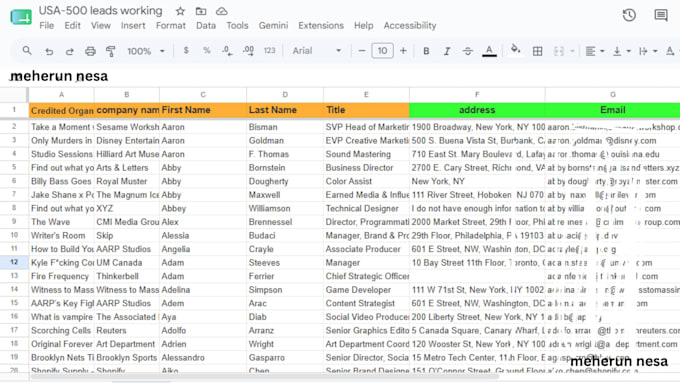Open the View menu
This screenshot has height=383, width=680.
(101, 26)
